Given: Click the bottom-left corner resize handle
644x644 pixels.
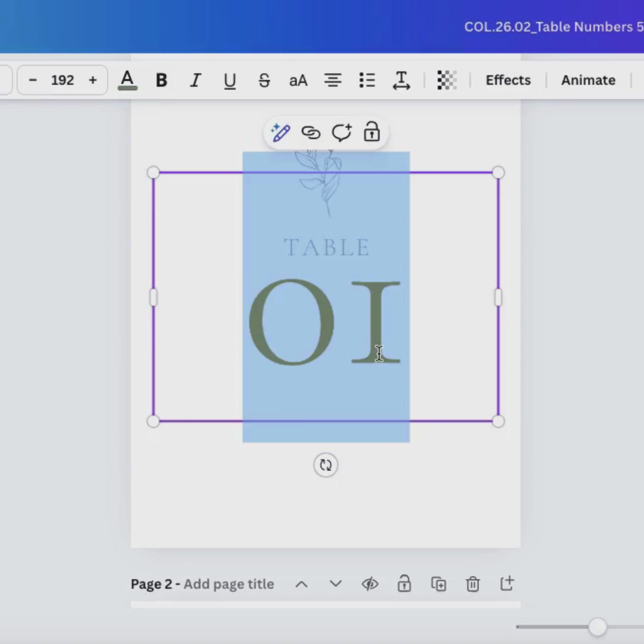Looking at the screenshot, I should [153, 421].
